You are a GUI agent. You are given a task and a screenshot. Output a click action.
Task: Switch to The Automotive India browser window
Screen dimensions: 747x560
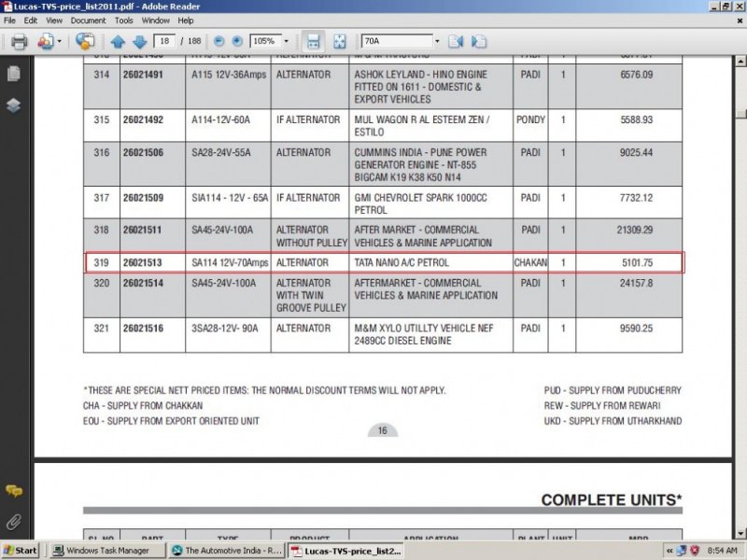coord(227,551)
